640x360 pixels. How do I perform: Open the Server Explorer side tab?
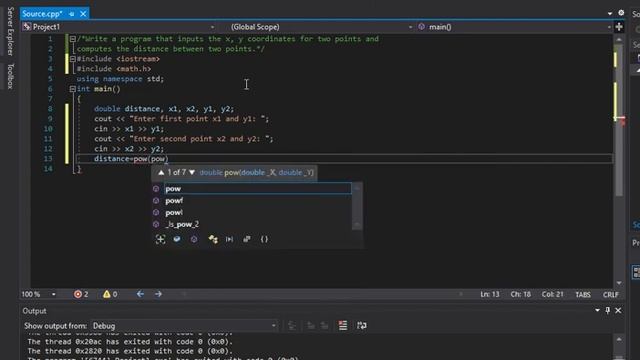pos(10,31)
